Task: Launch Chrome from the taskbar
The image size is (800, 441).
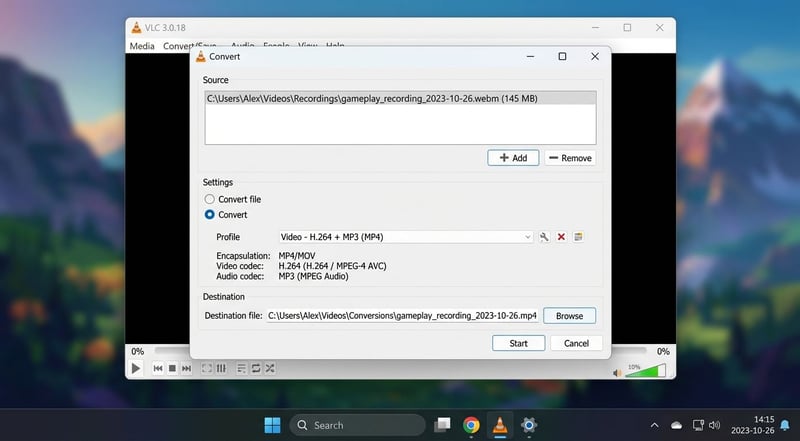Action: (471, 425)
